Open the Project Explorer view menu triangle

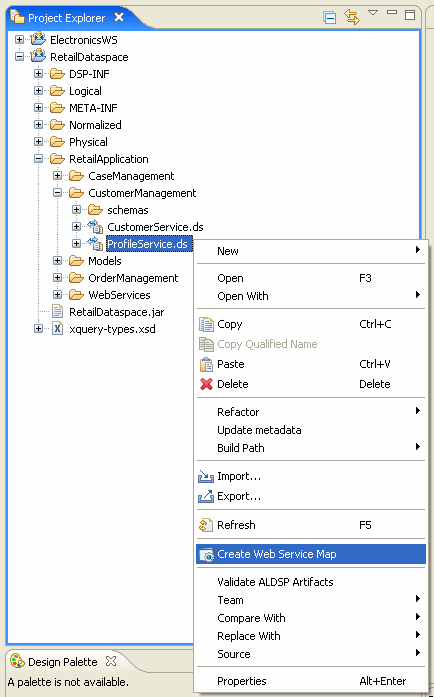point(373,12)
